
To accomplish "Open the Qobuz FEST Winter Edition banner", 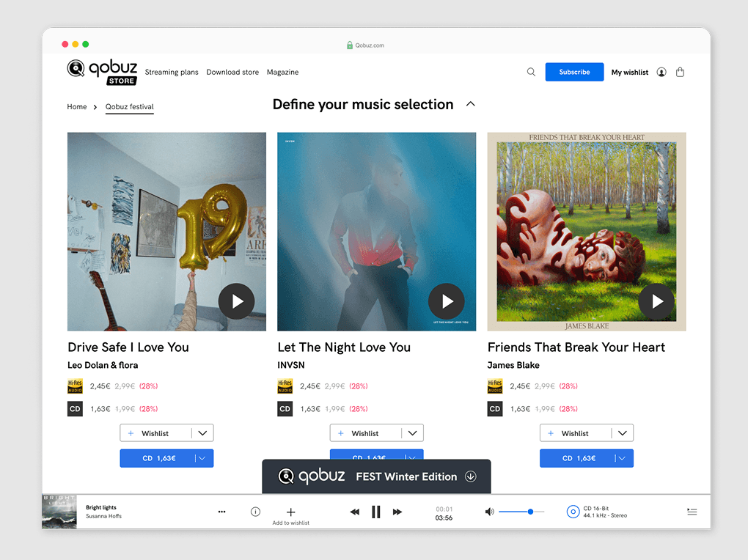I will pos(376,476).
